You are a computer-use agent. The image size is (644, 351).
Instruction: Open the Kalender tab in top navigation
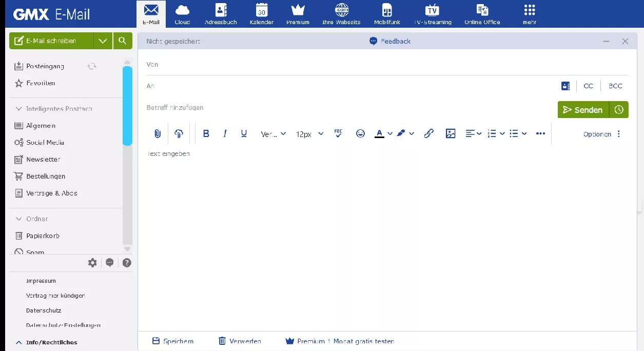coord(262,14)
